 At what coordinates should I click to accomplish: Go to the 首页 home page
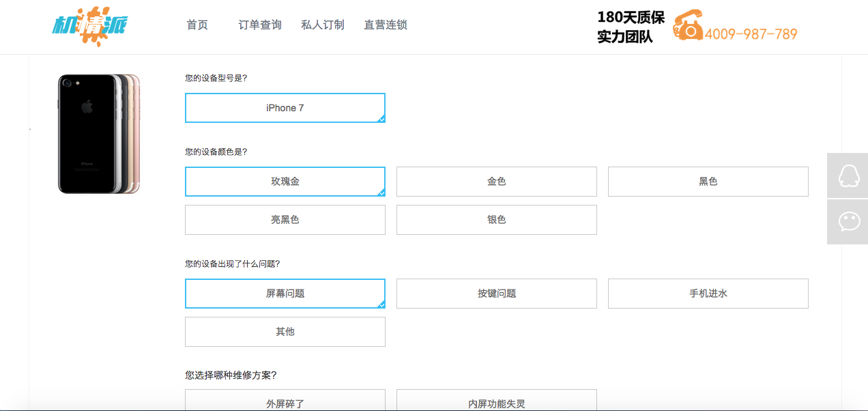197,25
